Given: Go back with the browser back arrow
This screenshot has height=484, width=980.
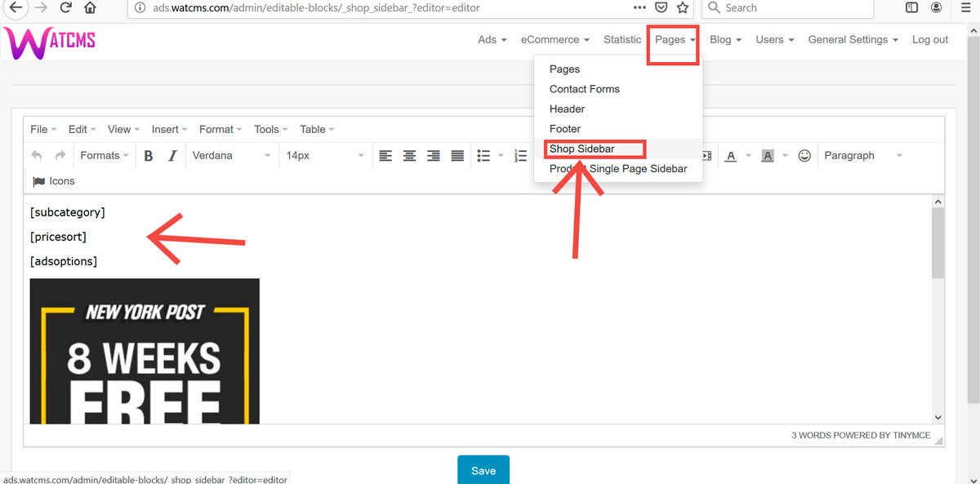Looking at the screenshot, I should pyautogui.click(x=14, y=8).
